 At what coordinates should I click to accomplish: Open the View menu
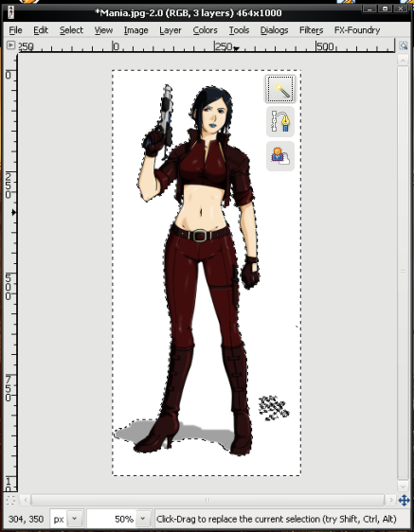click(103, 30)
